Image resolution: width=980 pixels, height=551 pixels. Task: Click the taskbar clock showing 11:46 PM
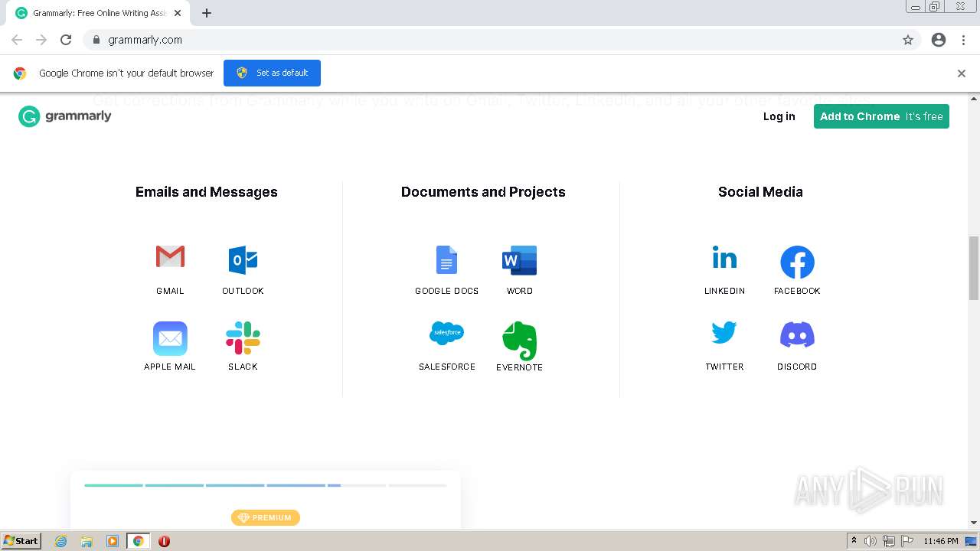pos(941,541)
